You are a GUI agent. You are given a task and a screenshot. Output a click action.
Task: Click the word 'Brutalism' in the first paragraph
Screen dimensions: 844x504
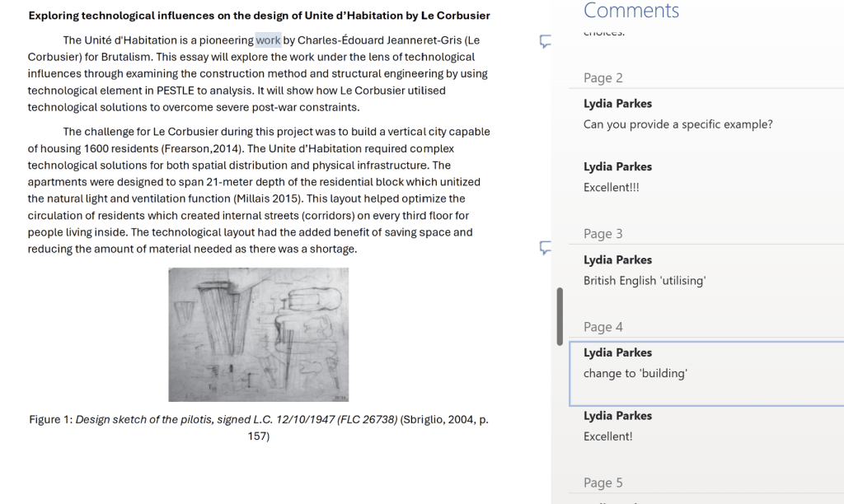[126, 57]
